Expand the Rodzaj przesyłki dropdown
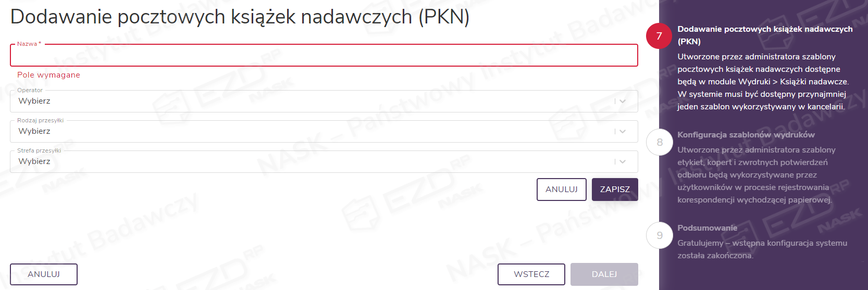This screenshot has width=868, height=290. click(x=313, y=132)
